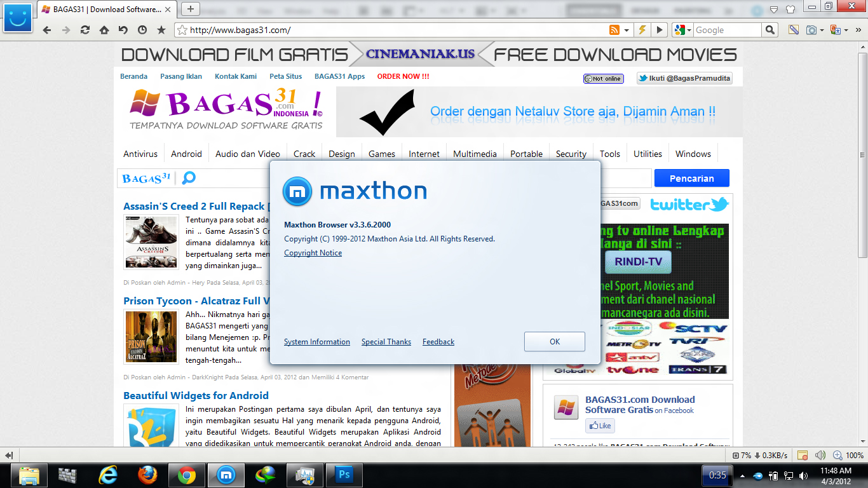Open Photoshop from the taskbar
This screenshot has height=488, width=868.
pyautogui.click(x=344, y=475)
